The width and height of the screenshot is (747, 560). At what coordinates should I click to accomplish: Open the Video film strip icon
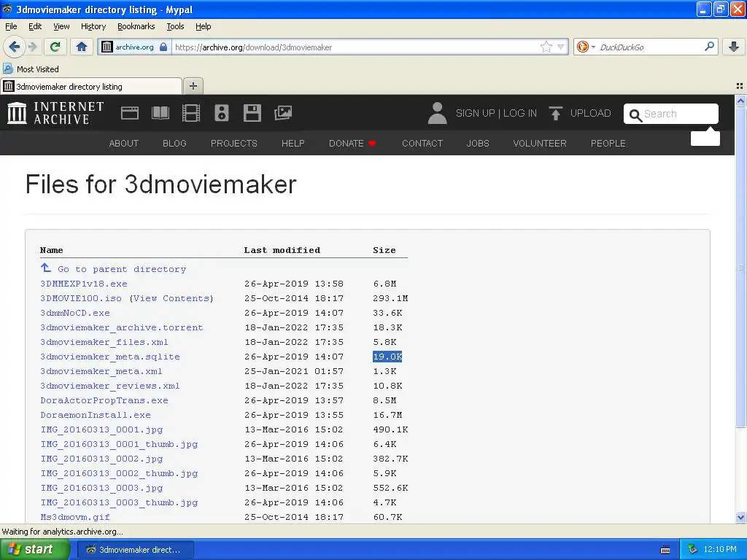point(191,113)
